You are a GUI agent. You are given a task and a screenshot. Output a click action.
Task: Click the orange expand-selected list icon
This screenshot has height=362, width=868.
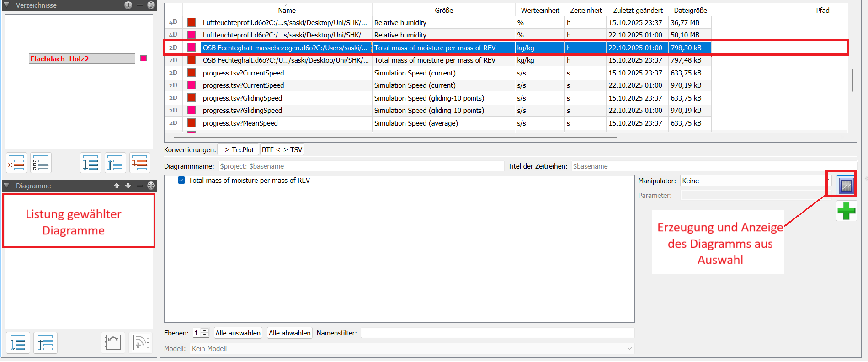coord(140,163)
